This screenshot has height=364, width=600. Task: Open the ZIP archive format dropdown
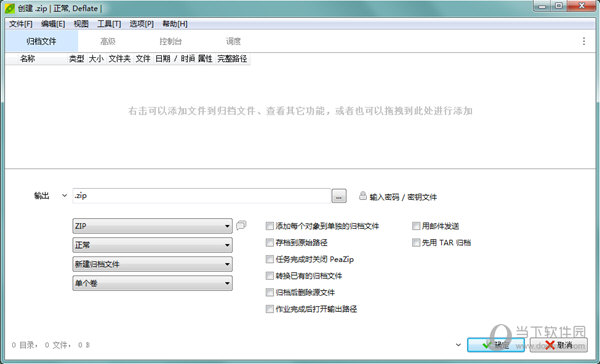pos(152,226)
